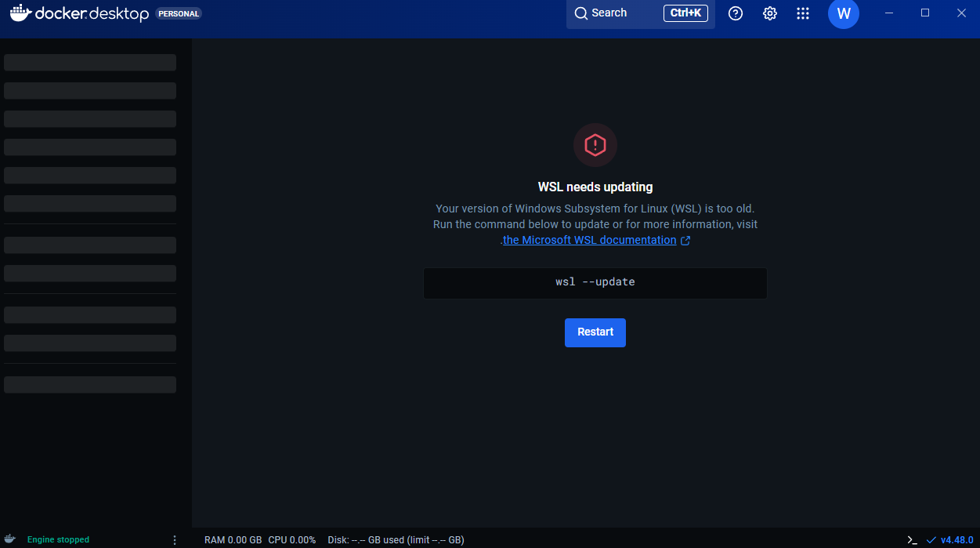Viewport: 980px width, 548px height.
Task: Click the Restart button
Action: tap(595, 332)
